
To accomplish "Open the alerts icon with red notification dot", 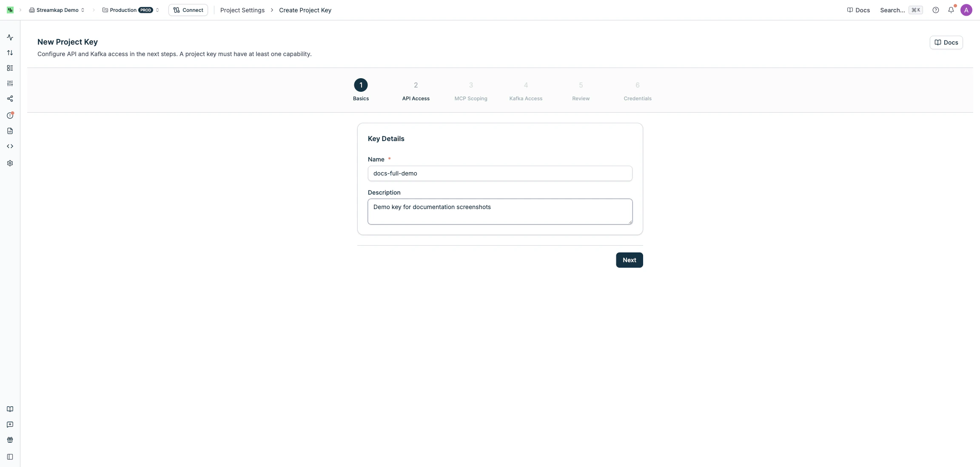I will click(x=10, y=115).
